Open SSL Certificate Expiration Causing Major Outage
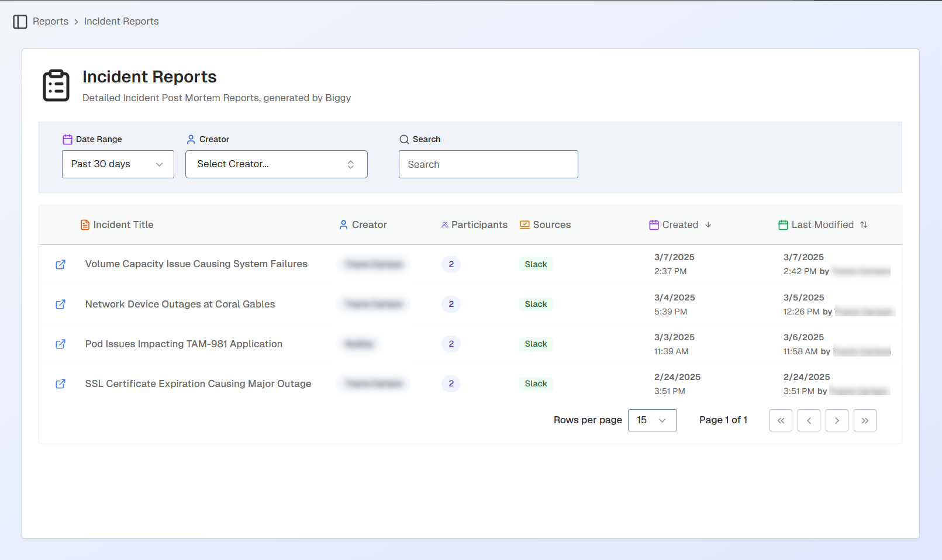The height and width of the screenshot is (560, 942). (x=198, y=384)
